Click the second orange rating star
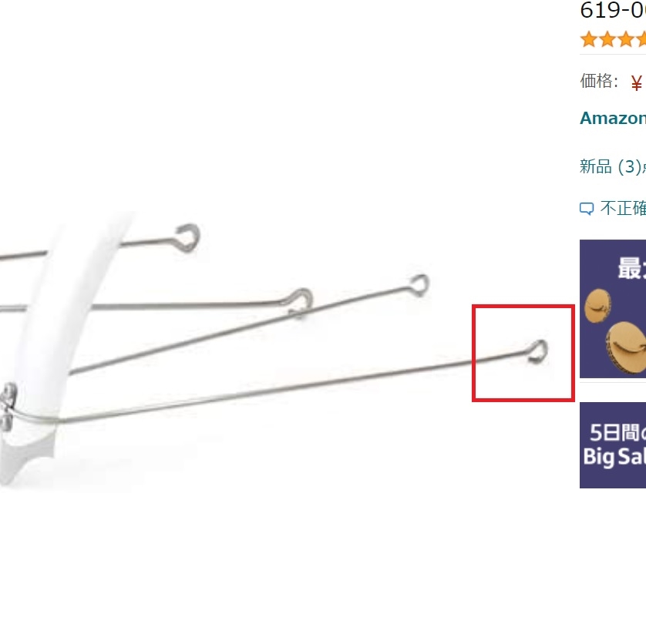The image size is (646, 644). 607,39
